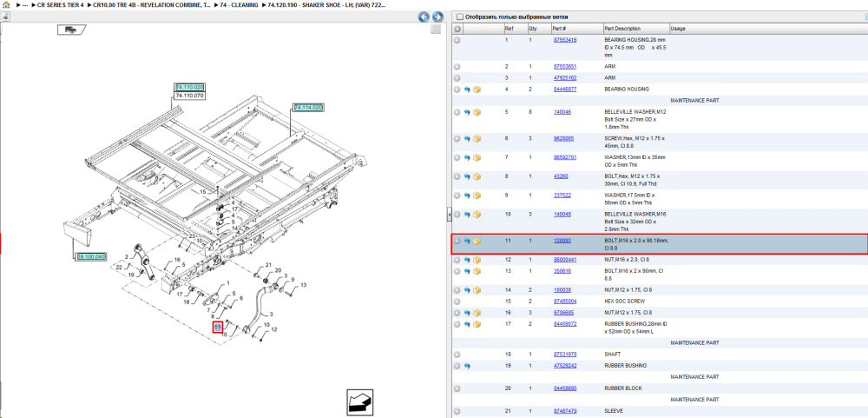Add ref 15 HEX SOC SCREW plus icon
Viewport: 868px width, 418px height.
coord(457,302)
